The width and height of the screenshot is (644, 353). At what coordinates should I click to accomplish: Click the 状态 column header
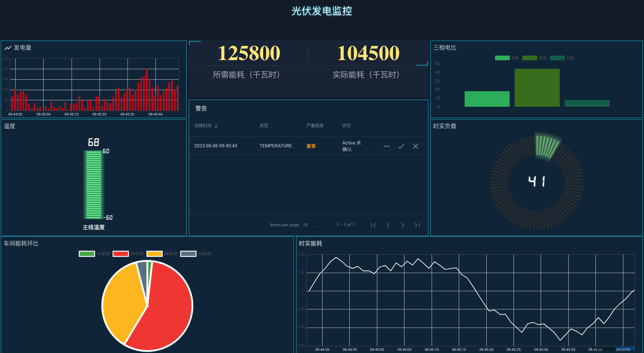pos(346,126)
